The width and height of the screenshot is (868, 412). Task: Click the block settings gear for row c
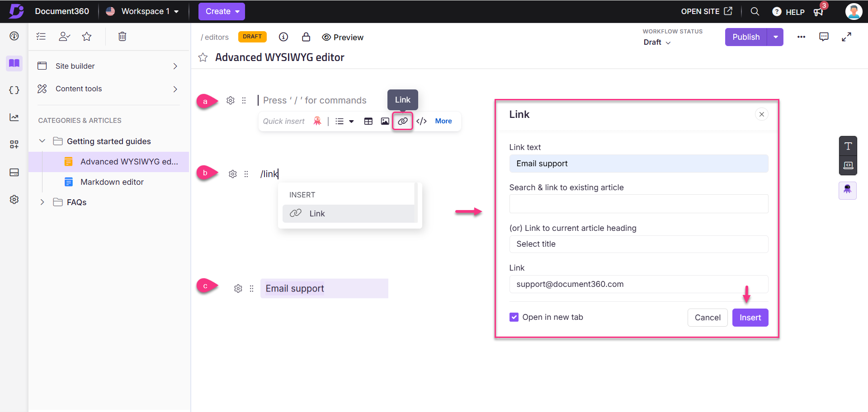(x=238, y=288)
